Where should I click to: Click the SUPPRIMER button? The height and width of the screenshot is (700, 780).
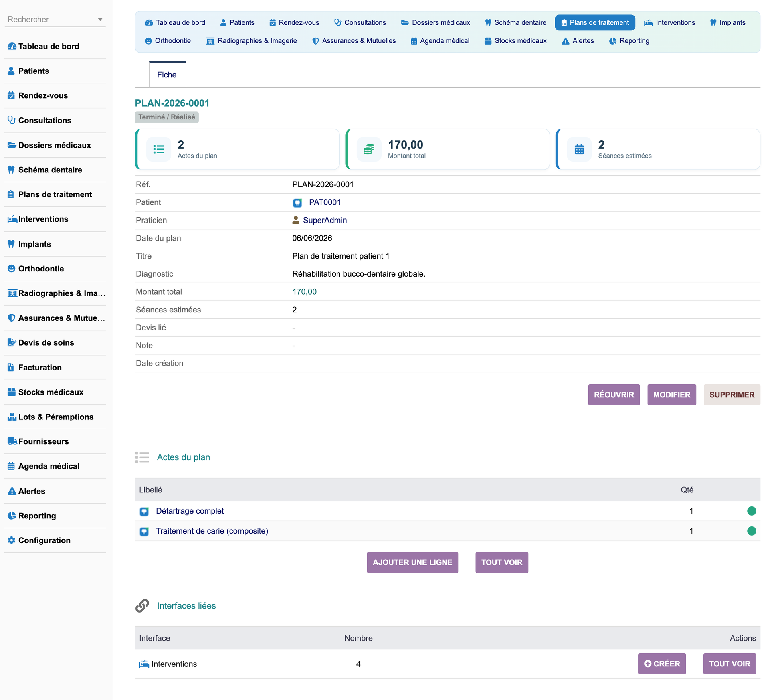point(732,395)
